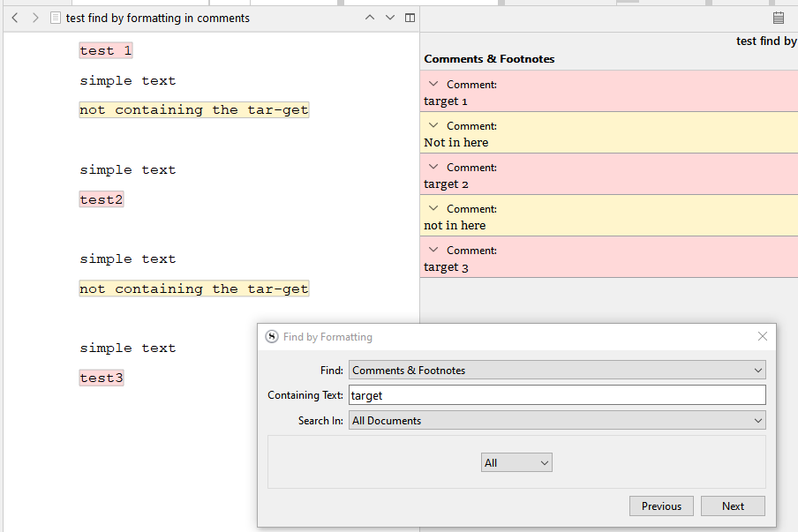
Task: Collapse the 'target 3' comment
Action: (433, 250)
